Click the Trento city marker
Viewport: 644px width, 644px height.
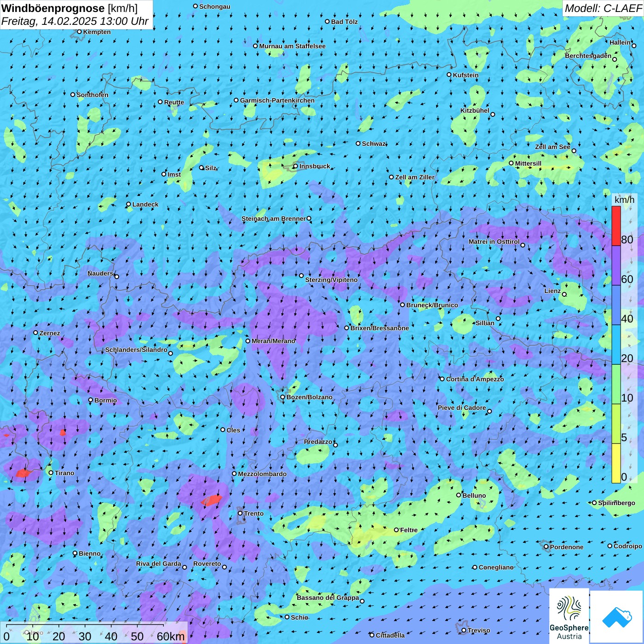tap(240, 513)
